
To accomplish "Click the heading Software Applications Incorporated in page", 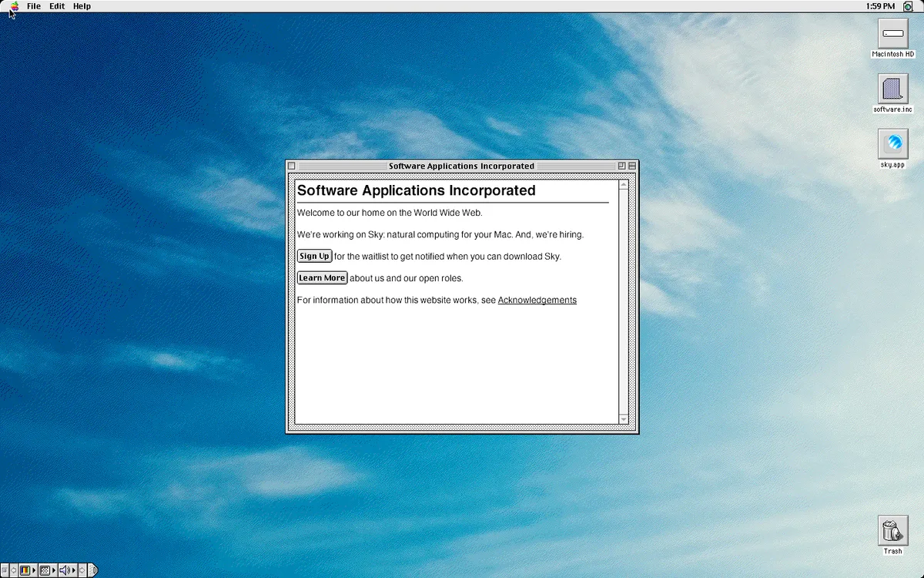I will (x=416, y=190).
